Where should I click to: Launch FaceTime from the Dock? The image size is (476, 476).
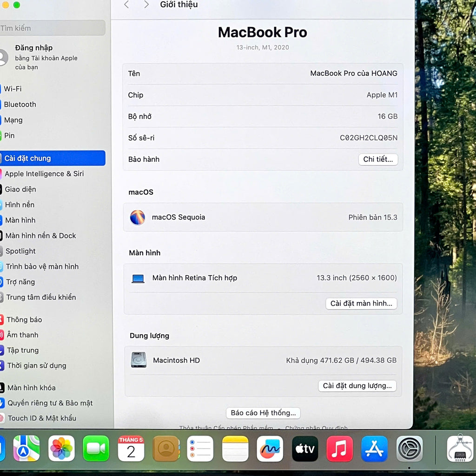pyautogui.click(x=96, y=449)
